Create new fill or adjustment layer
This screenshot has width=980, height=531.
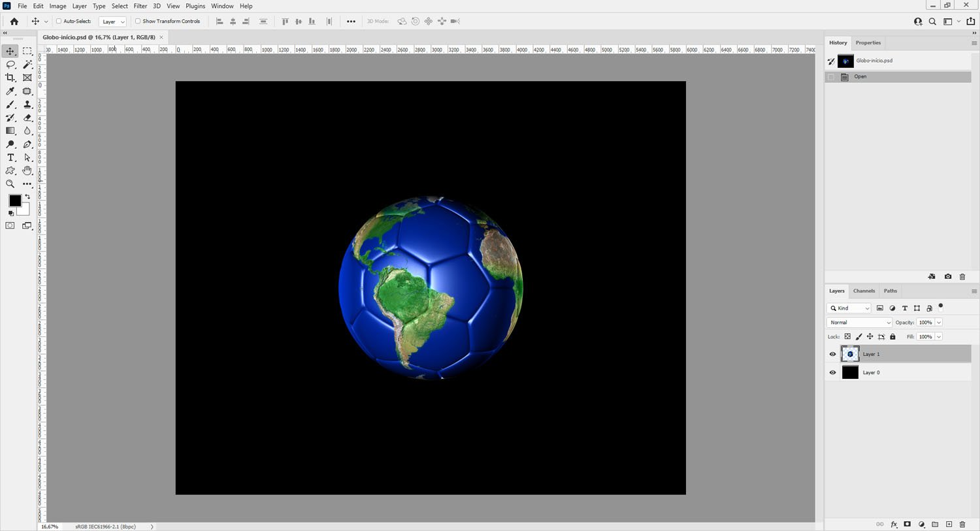point(922,524)
